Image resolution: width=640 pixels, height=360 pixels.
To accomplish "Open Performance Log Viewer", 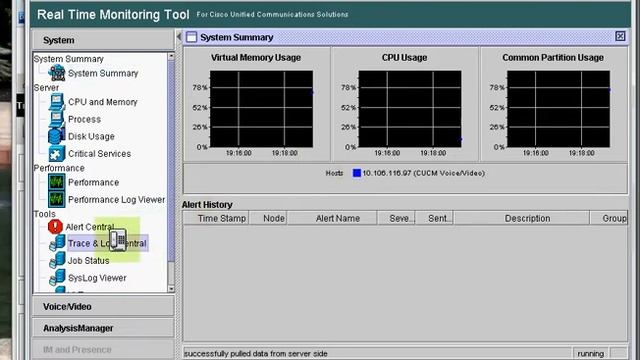I will coord(116,200).
